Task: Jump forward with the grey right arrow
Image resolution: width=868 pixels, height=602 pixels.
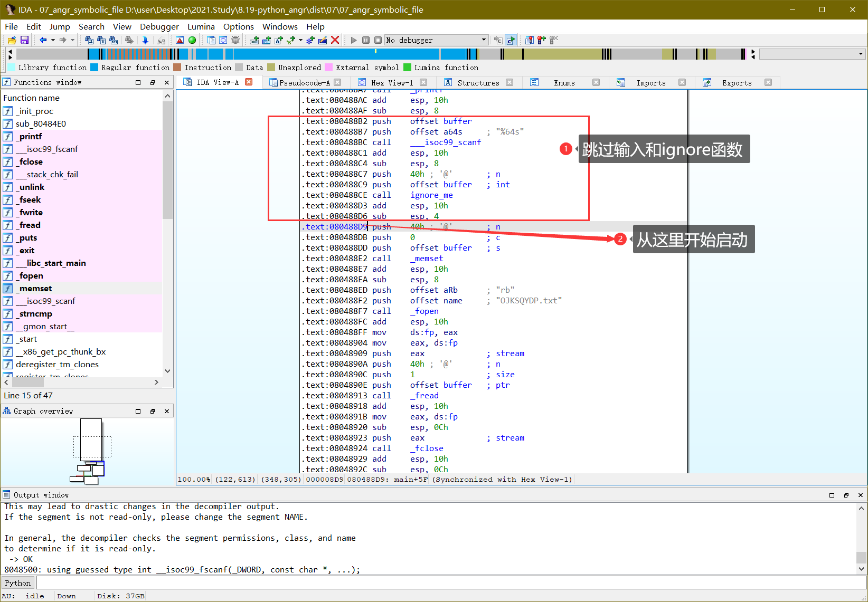Action: (x=63, y=40)
